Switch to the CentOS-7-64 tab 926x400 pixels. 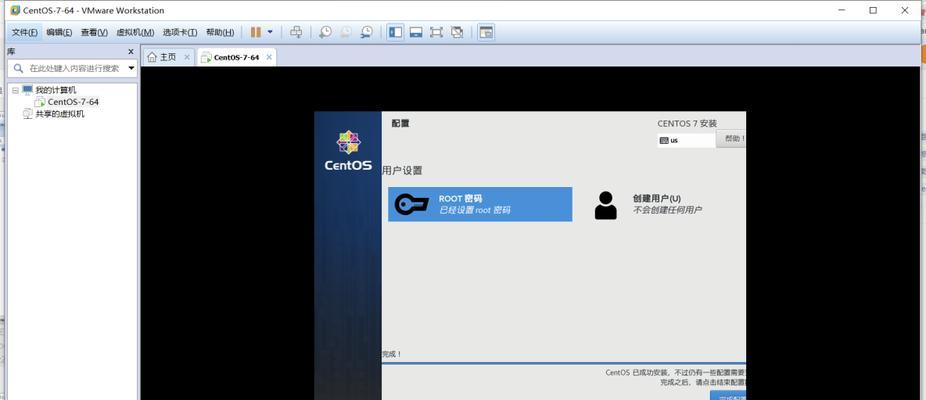pyautogui.click(x=236, y=57)
